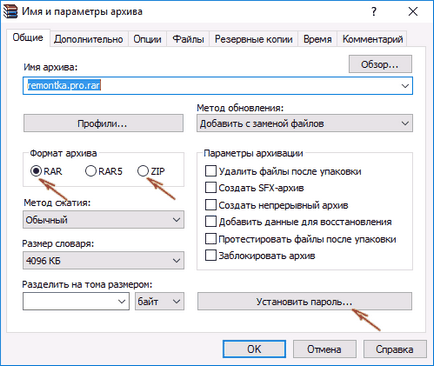
Task: Click the Обзор... browse button
Action: click(x=380, y=64)
